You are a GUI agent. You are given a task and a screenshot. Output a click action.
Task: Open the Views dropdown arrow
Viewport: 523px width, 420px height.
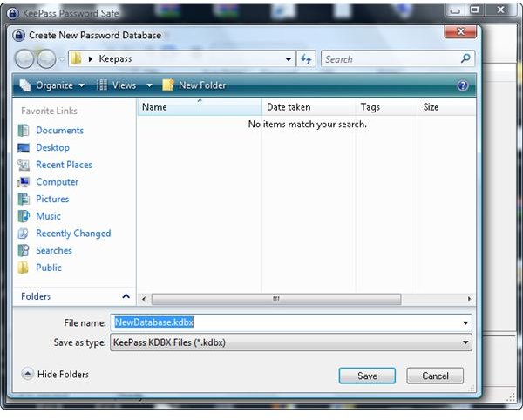149,85
